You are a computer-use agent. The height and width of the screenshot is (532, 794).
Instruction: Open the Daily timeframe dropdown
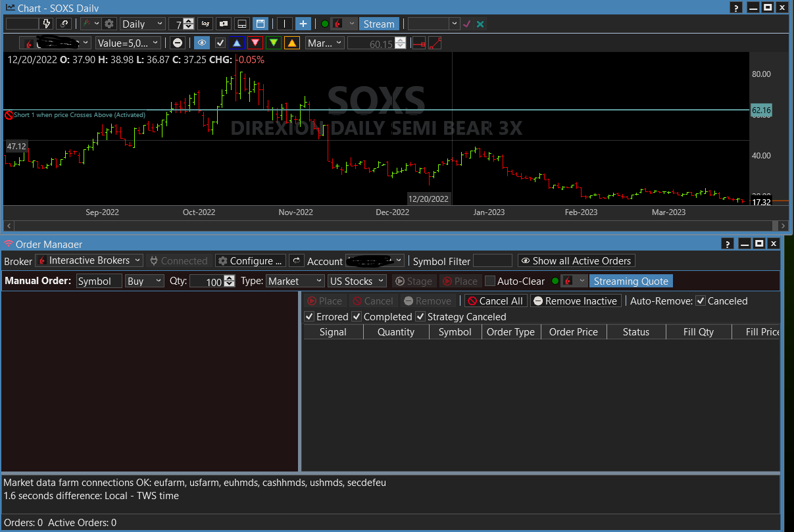coord(143,24)
